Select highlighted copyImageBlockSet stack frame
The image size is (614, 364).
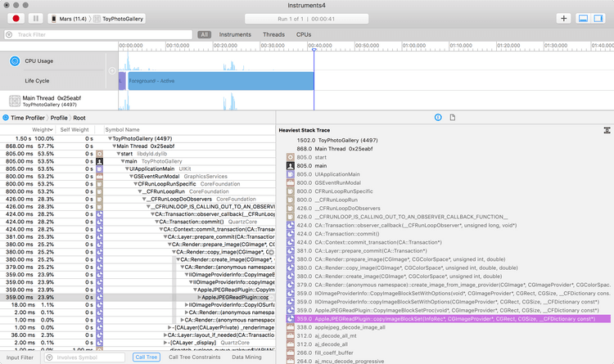(x=449, y=319)
